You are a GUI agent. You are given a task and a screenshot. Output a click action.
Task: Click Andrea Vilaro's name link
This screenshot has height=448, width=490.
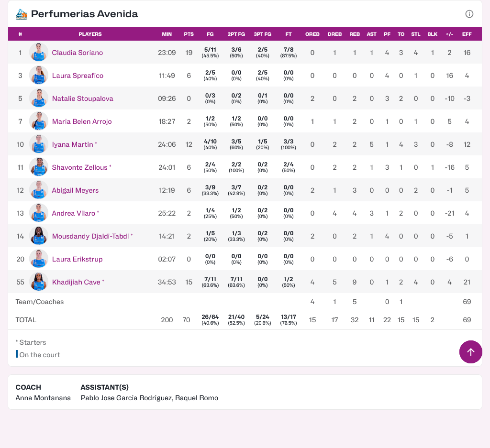tap(73, 213)
